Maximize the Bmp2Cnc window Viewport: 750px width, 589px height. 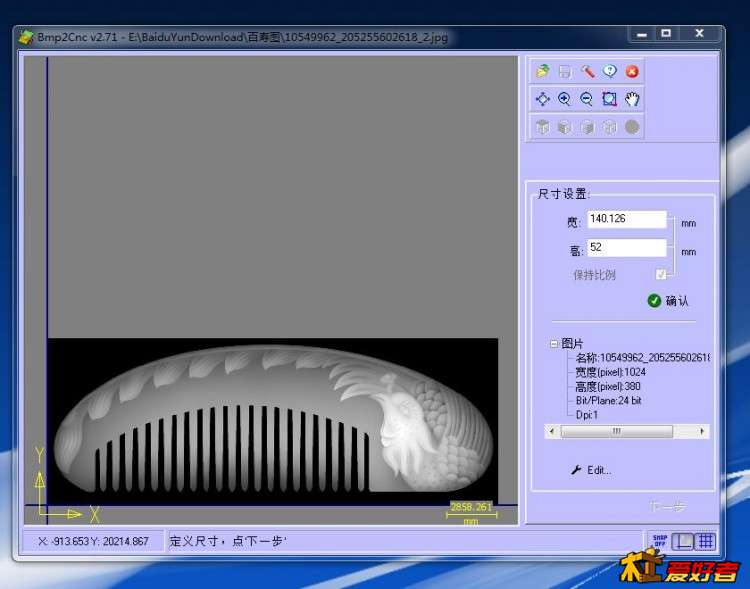[666, 33]
